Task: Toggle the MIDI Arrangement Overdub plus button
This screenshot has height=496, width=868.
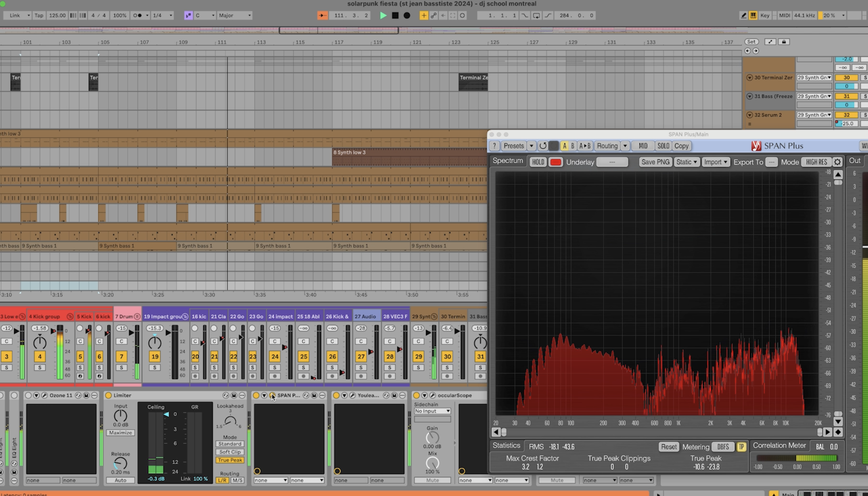Action: click(424, 15)
